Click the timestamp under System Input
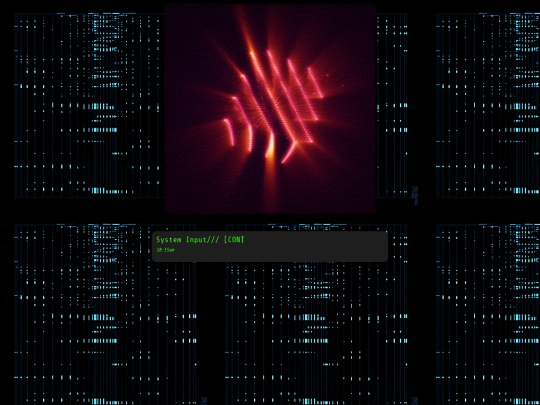This screenshot has height=405, width=540. coord(165,250)
